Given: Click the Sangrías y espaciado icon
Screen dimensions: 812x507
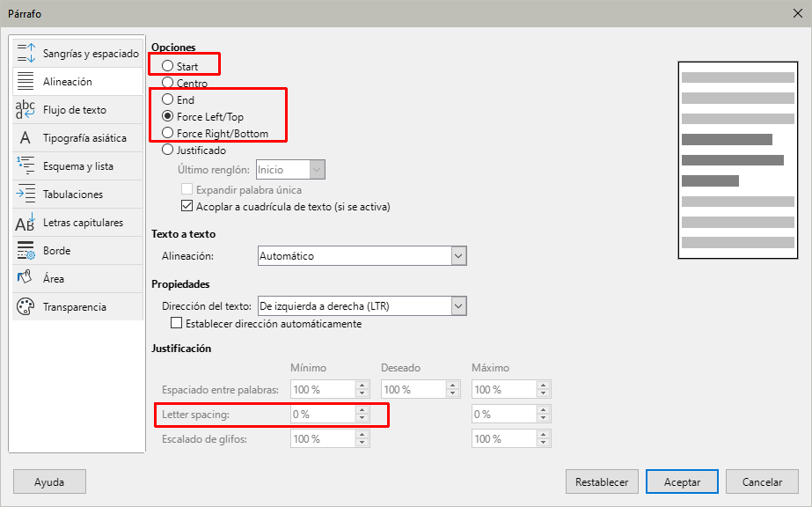Looking at the screenshot, I should tap(26, 54).
